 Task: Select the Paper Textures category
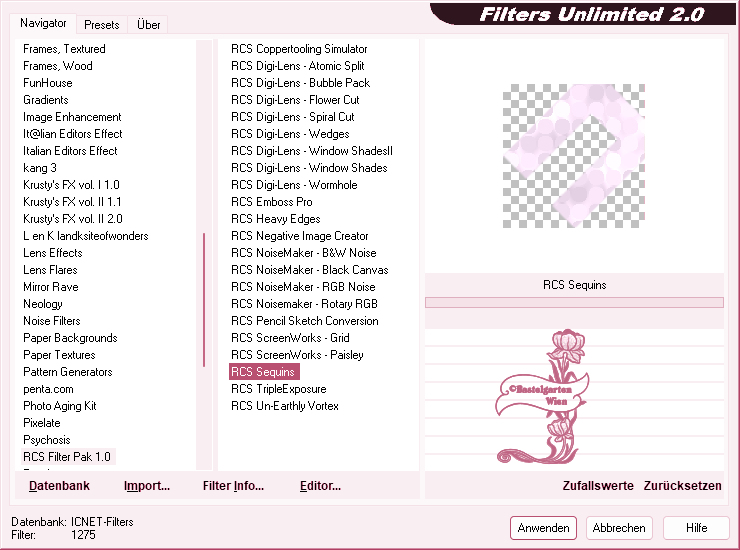click(59, 355)
